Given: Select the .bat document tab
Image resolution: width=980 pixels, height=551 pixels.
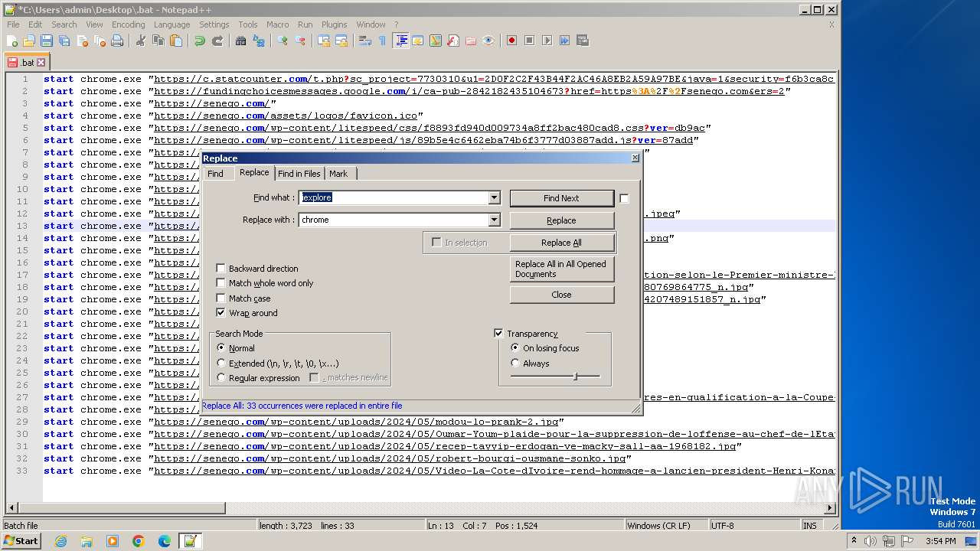Looking at the screenshot, I should (x=26, y=63).
